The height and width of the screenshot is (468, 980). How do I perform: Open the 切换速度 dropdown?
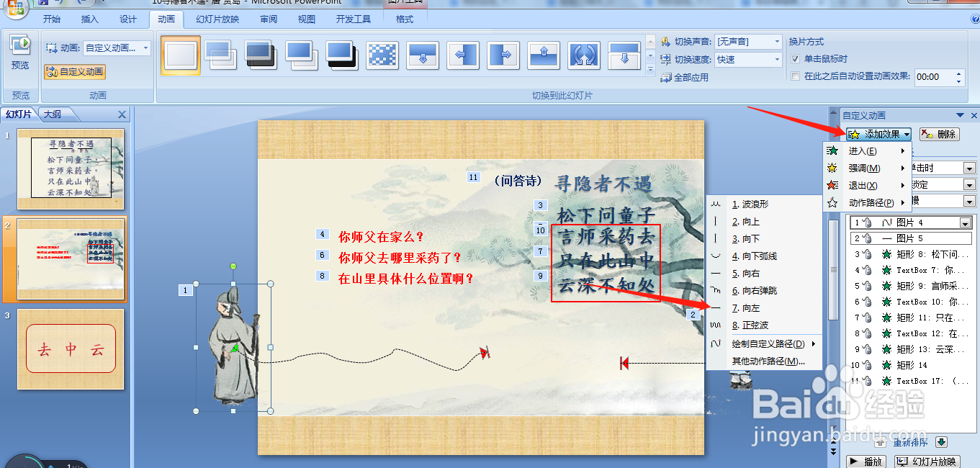pos(776,60)
